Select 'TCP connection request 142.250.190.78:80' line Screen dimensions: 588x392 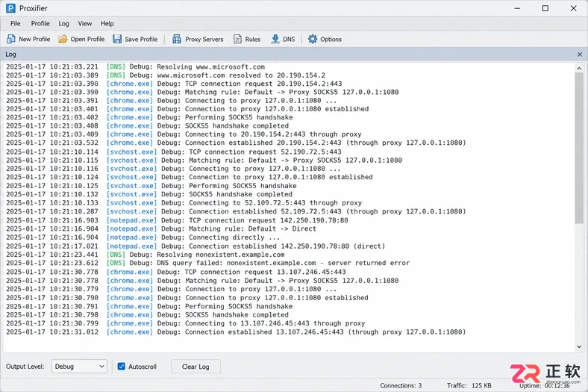click(x=177, y=220)
